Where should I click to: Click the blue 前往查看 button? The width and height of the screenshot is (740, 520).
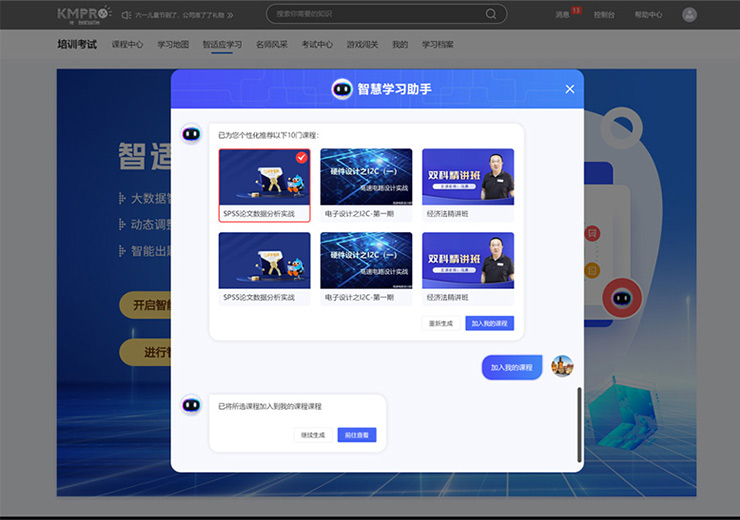[357, 435]
